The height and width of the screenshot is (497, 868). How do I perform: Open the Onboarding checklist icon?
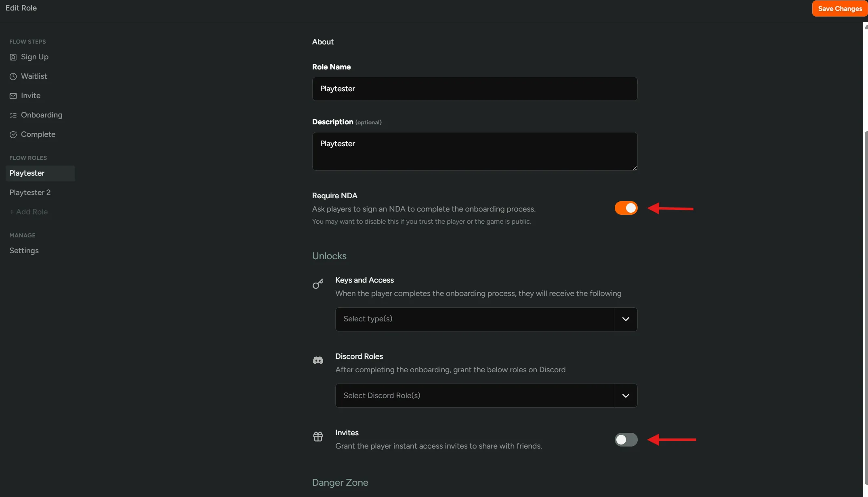tap(13, 115)
